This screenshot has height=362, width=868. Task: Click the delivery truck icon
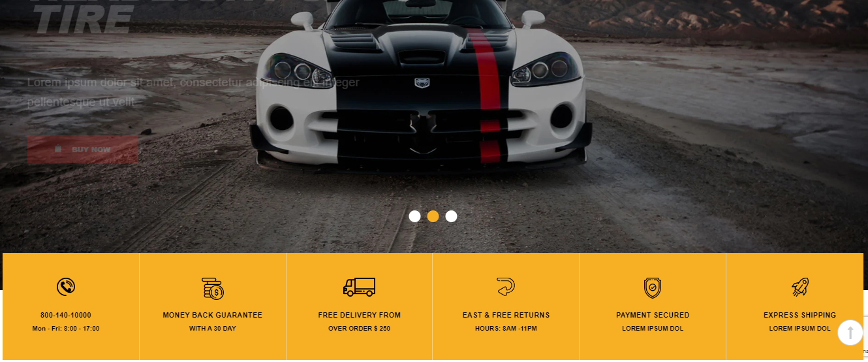[x=359, y=287]
